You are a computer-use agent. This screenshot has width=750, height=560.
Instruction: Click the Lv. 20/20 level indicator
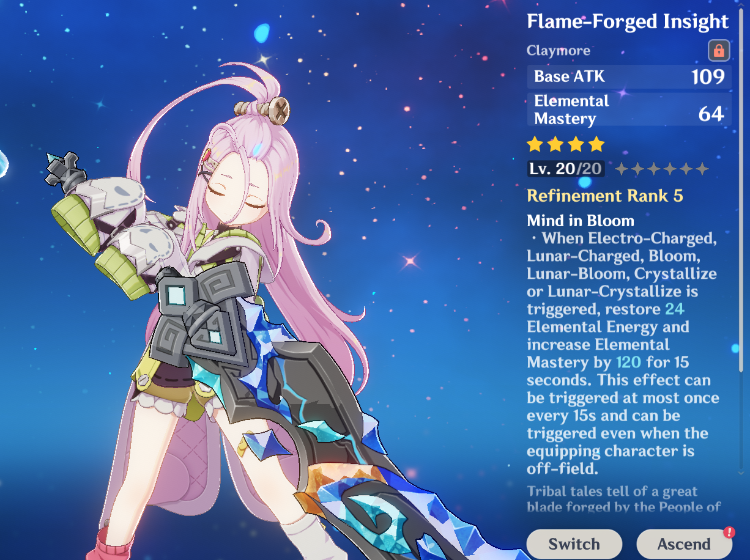point(565,169)
